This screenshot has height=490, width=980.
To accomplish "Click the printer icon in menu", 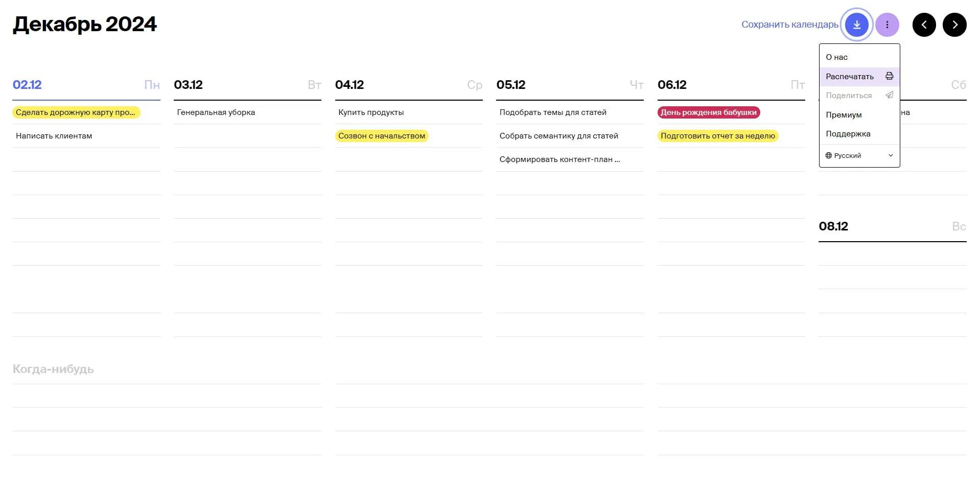I will (889, 76).
